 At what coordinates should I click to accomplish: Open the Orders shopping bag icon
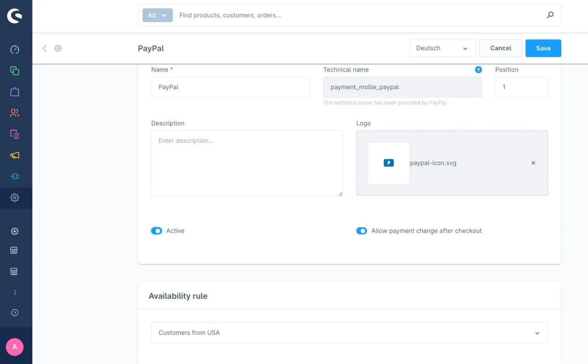(15, 92)
